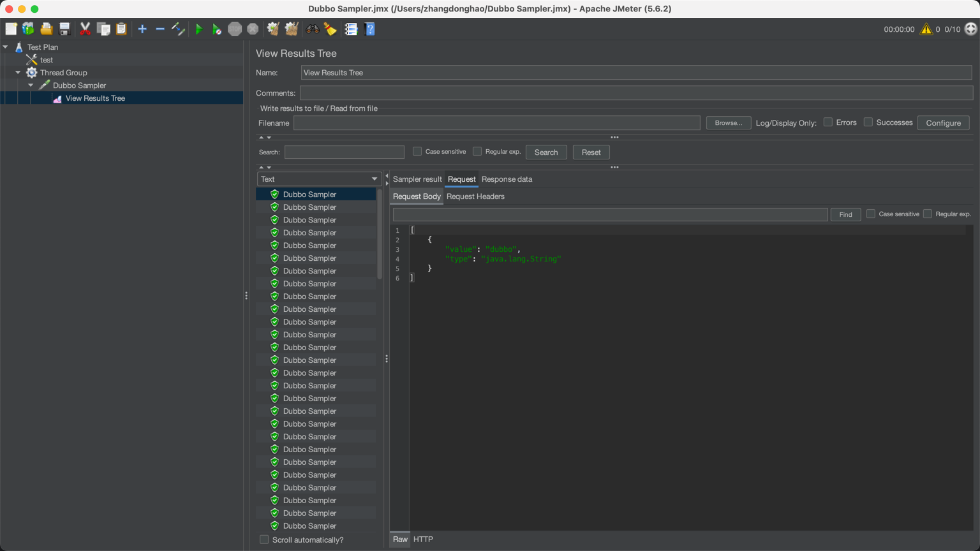The image size is (980, 551).
Task: Select the first Dubbo Sampler result row
Action: tap(316, 195)
